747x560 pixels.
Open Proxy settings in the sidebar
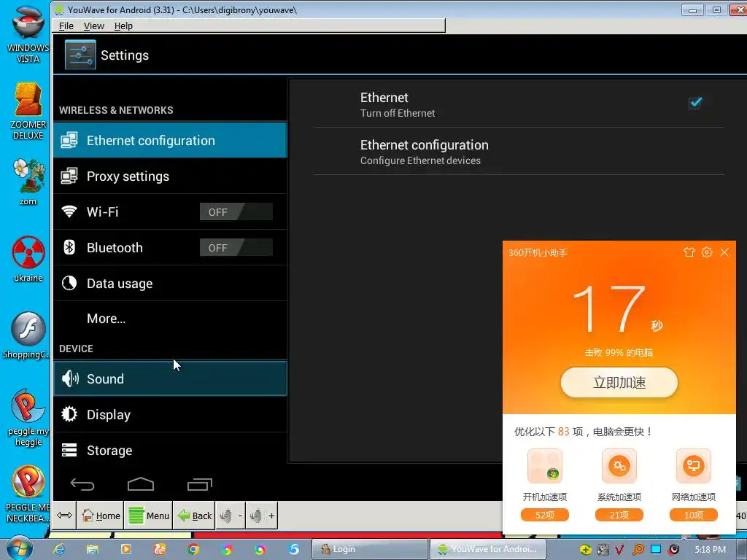[170, 176]
